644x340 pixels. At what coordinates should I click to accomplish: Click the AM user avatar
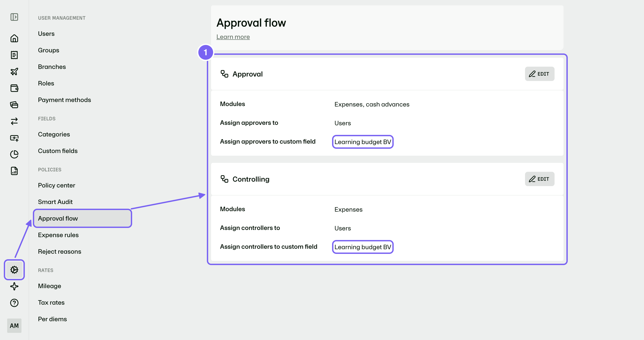(14, 325)
